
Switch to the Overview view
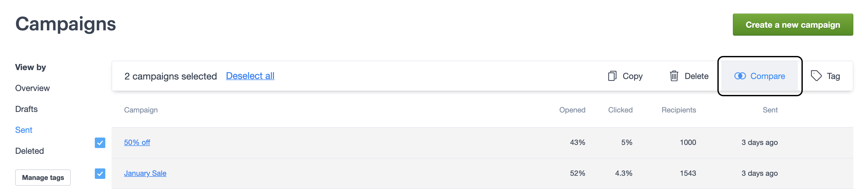(x=32, y=88)
